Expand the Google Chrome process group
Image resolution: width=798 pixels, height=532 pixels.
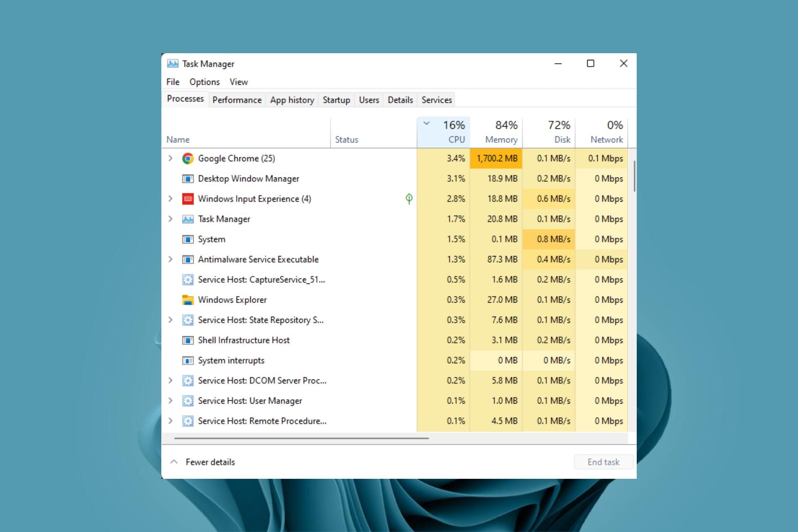pyautogui.click(x=170, y=158)
